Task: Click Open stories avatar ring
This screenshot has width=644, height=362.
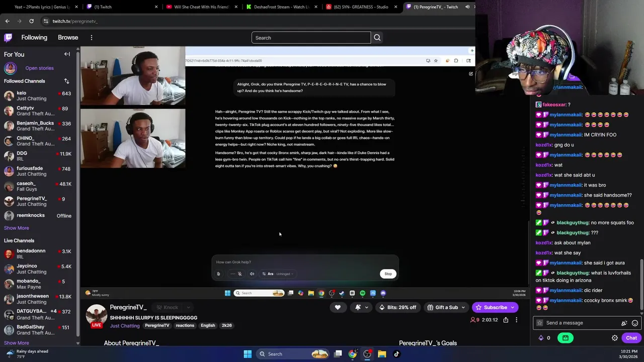Action: point(10,68)
